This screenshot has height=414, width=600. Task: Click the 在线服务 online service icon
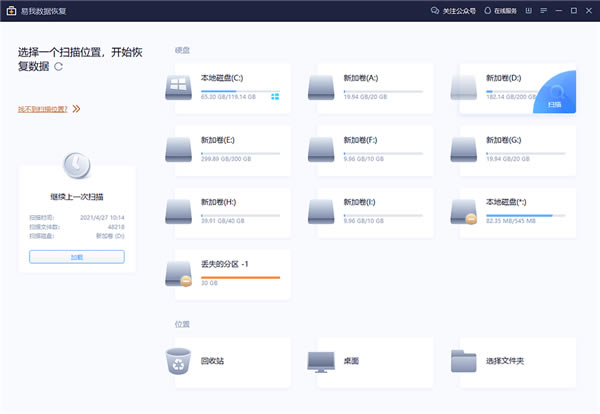pos(488,10)
